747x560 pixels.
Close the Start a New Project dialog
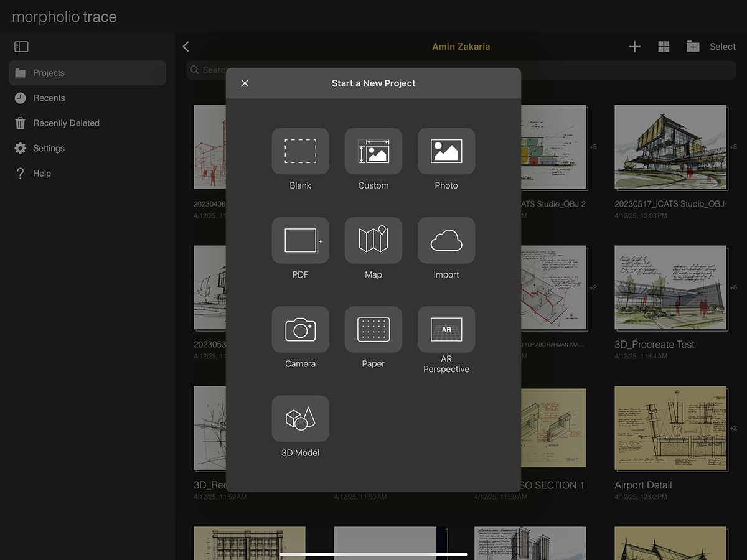point(245,83)
